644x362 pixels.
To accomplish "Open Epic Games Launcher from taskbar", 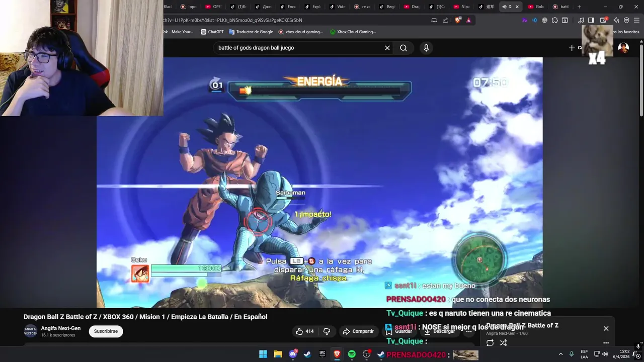I will pos(322,354).
